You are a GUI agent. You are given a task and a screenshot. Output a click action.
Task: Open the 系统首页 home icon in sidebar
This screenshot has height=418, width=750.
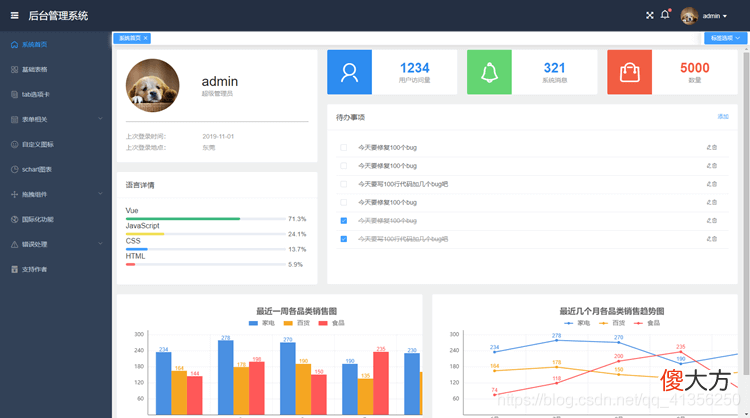coord(14,44)
